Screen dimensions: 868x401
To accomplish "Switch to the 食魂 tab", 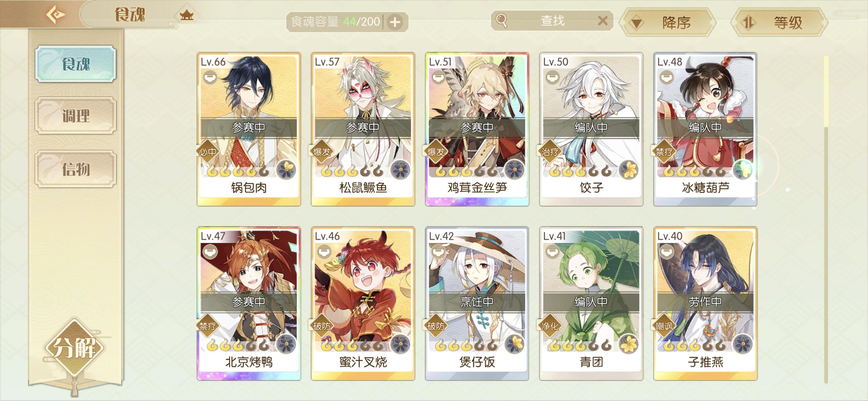I will coord(76,64).
